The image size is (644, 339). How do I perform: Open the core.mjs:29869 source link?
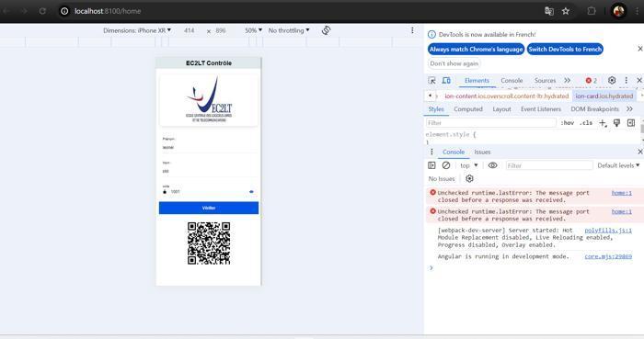(608, 256)
